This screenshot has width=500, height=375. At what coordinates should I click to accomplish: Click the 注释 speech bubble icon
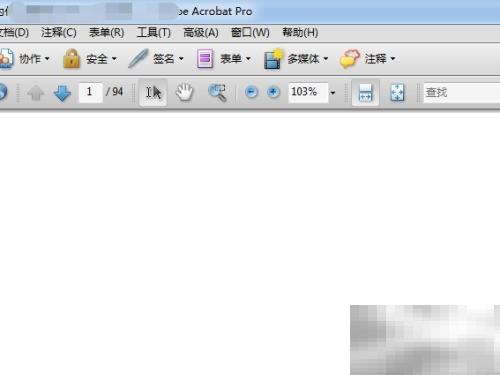(x=350, y=59)
